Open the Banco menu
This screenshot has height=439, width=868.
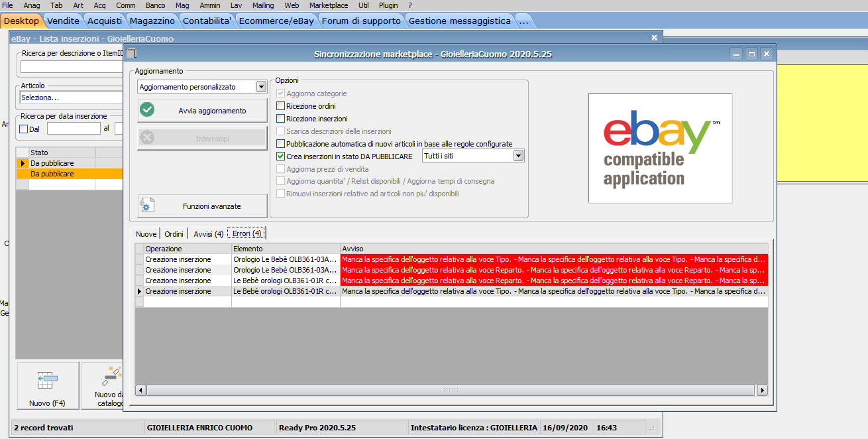155,5
